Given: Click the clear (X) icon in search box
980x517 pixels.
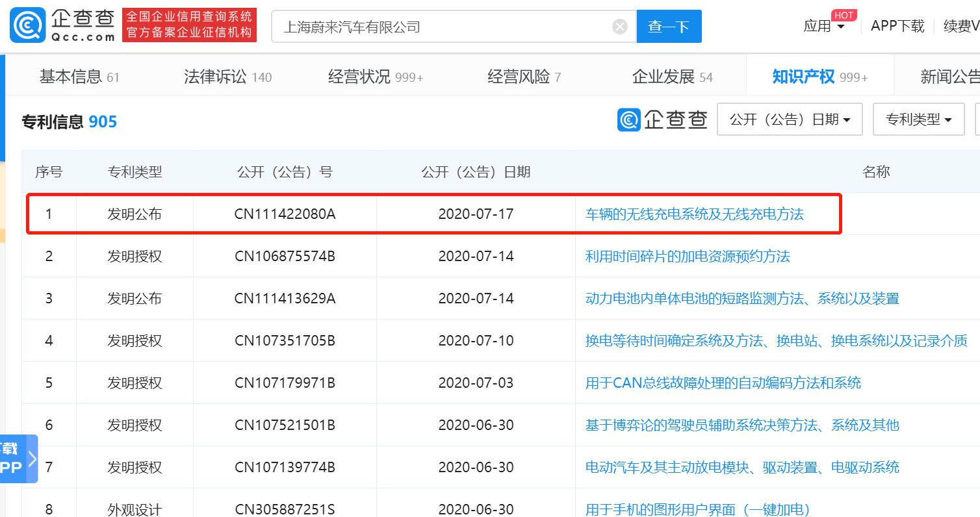Looking at the screenshot, I should click(x=619, y=26).
